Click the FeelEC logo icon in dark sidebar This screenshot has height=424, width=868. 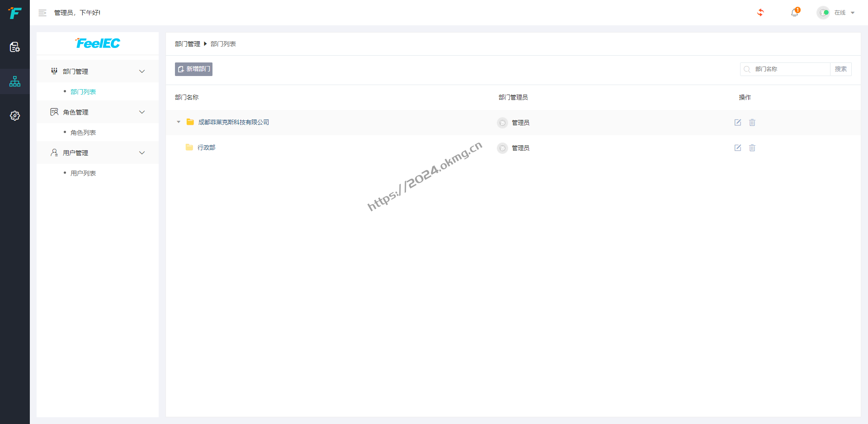(x=15, y=13)
